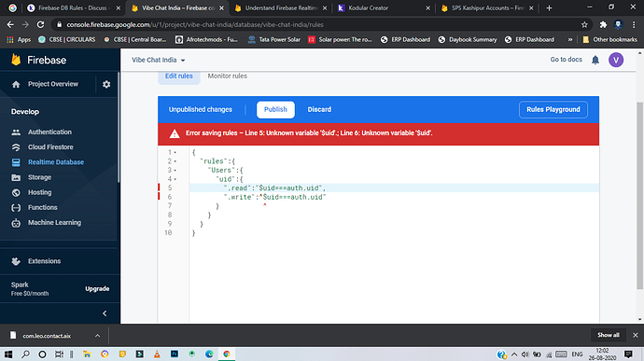Collapse code fold arrow on line 4
644x361 pixels.
[175, 179]
